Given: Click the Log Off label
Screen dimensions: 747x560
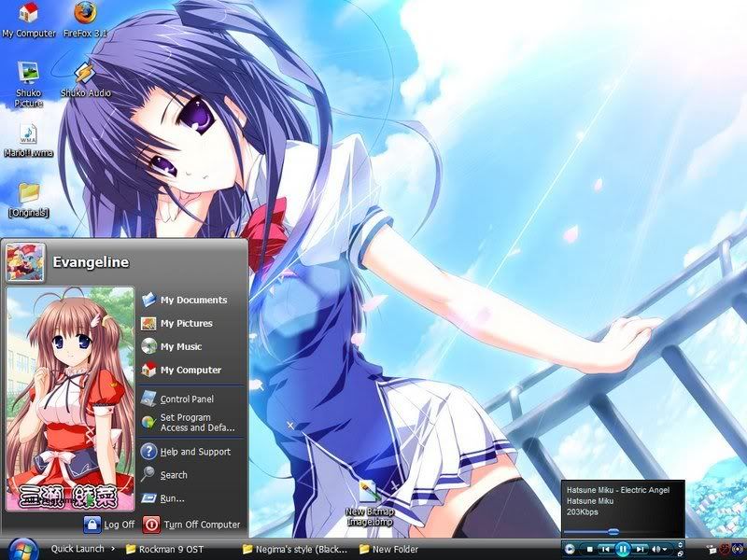Looking at the screenshot, I should 120,525.
